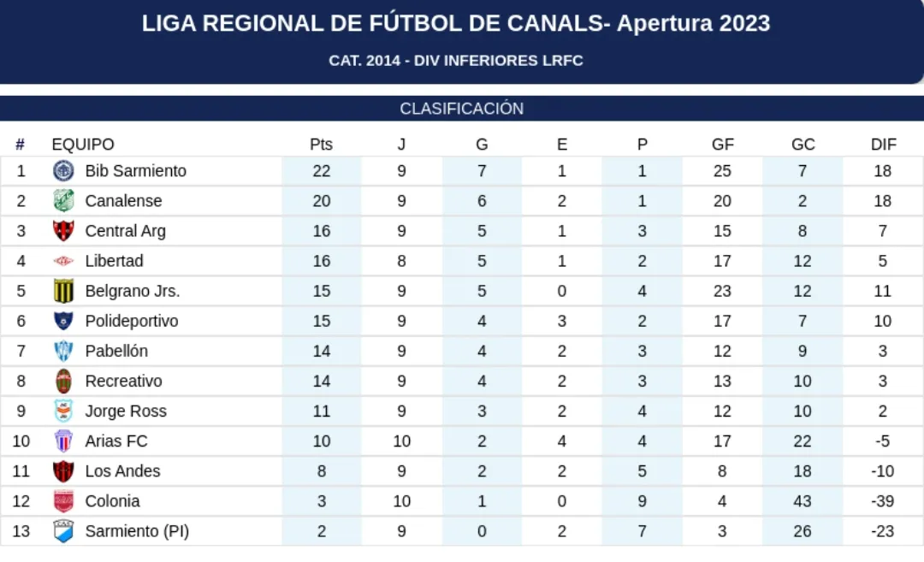Click the Arias FC team crest icon
The height and width of the screenshot is (562, 924).
pyautogui.click(x=63, y=441)
